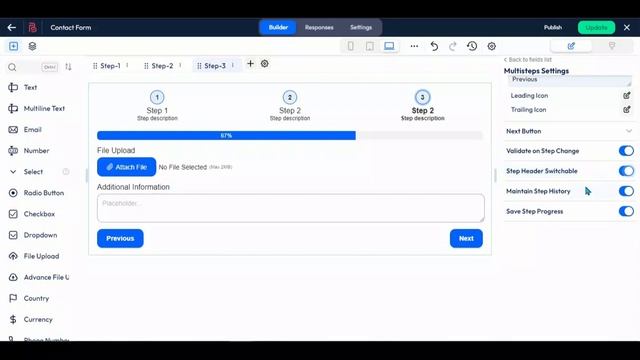The width and height of the screenshot is (640, 360).
Task: Click step 1 circle in header
Action: coord(157,97)
